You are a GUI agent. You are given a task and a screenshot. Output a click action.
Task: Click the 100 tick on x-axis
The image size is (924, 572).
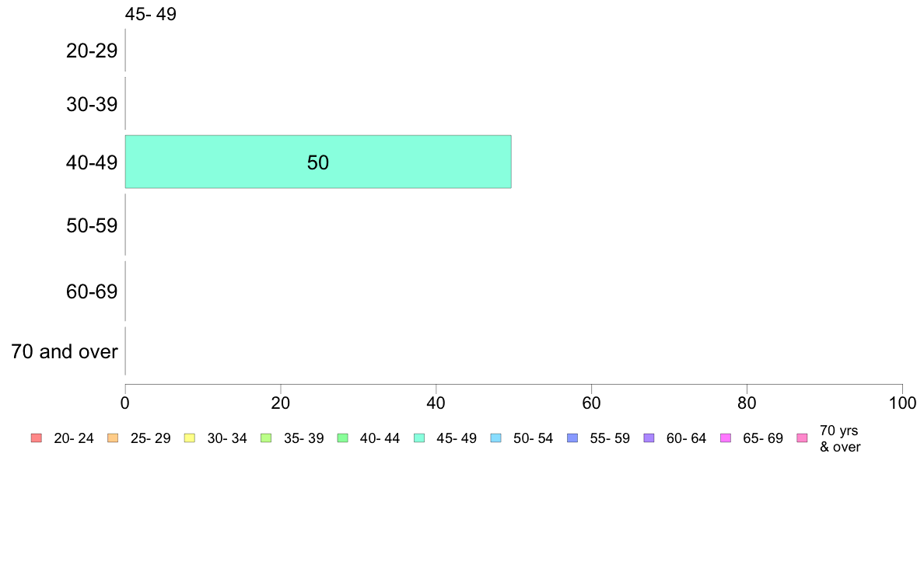tap(902, 403)
